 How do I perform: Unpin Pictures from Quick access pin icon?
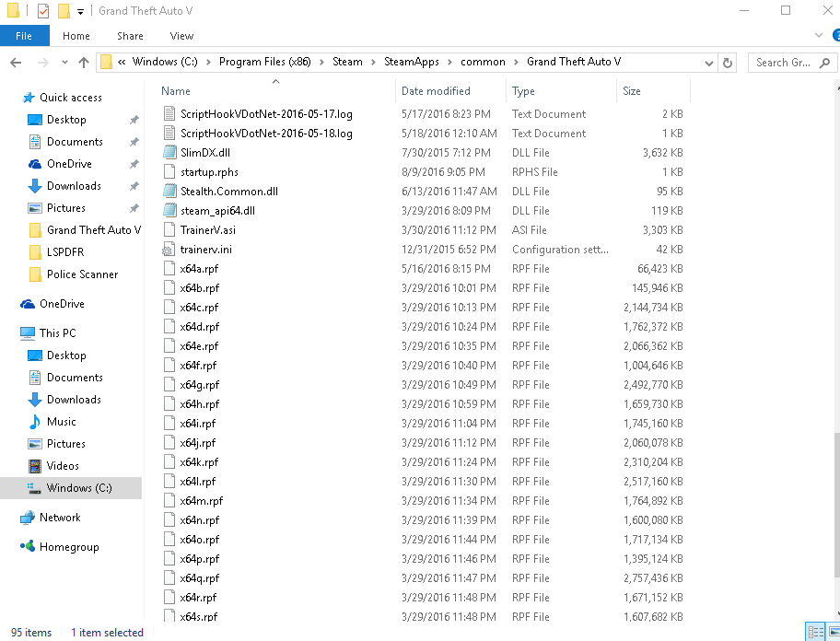(x=134, y=208)
